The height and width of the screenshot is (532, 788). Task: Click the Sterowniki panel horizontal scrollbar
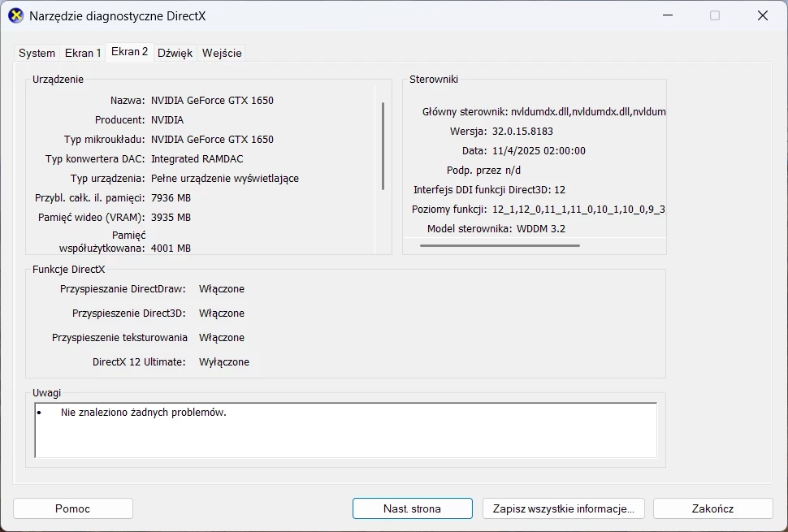point(512,244)
